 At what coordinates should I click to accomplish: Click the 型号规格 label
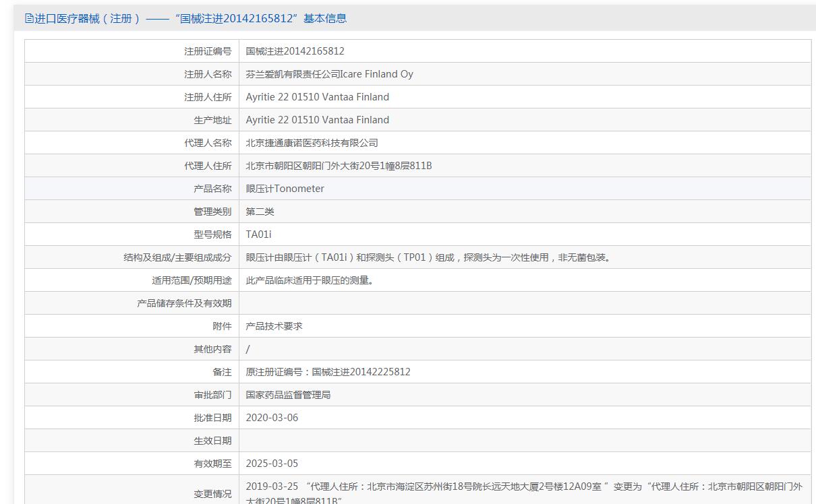[212, 234]
